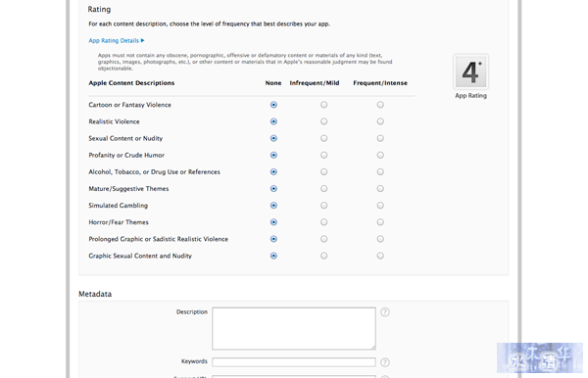
Task: Click inside the Description text area
Action: tap(294, 329)
